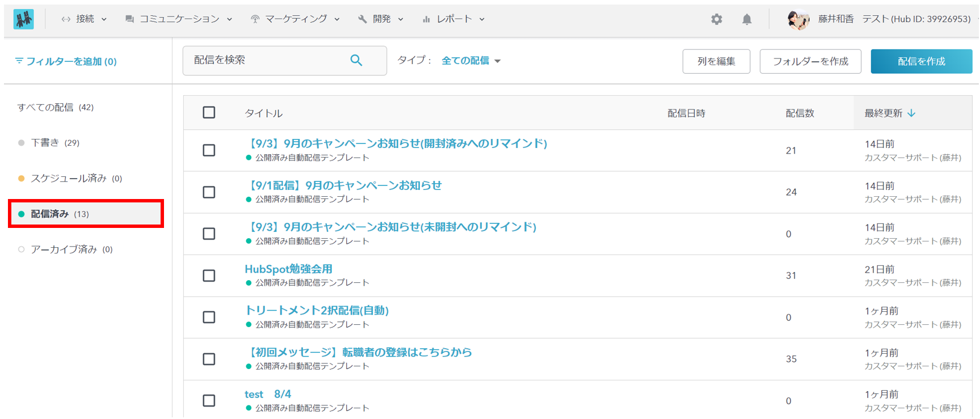Screen dimensions: 980x419
Task: Expand the 全ての配信 type dropdown
Action: point(471,61)
